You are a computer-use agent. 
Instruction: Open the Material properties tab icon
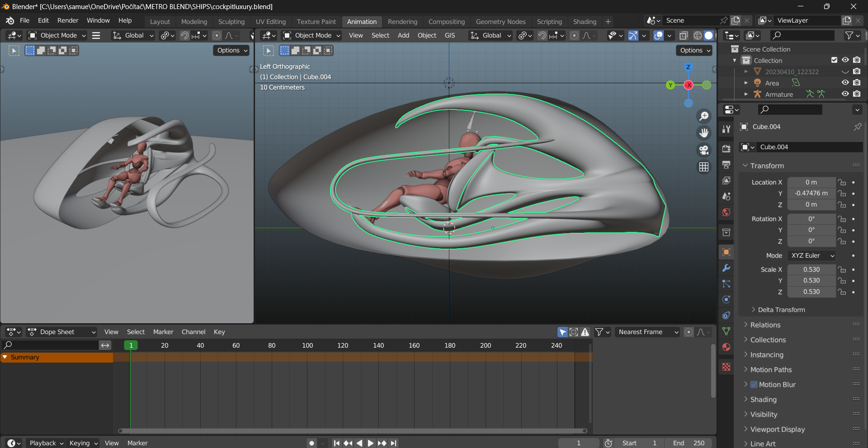[x=726, y=347]
